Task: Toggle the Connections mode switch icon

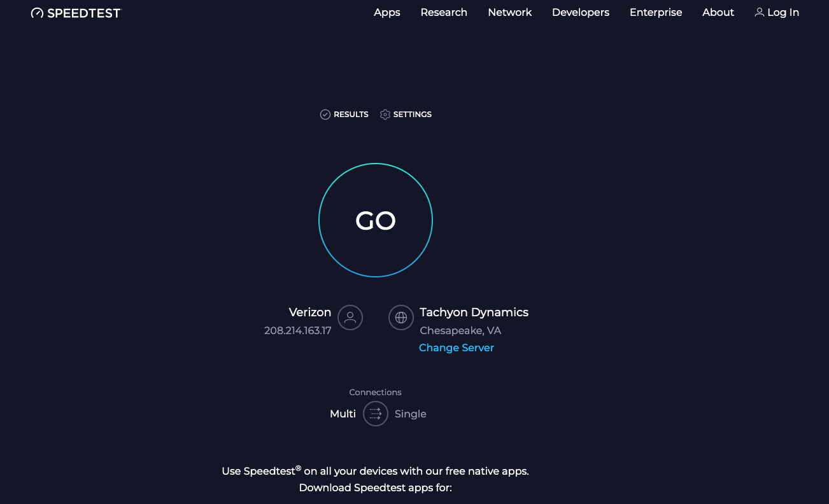Action: pyautogui.click(x=376, y=414)
